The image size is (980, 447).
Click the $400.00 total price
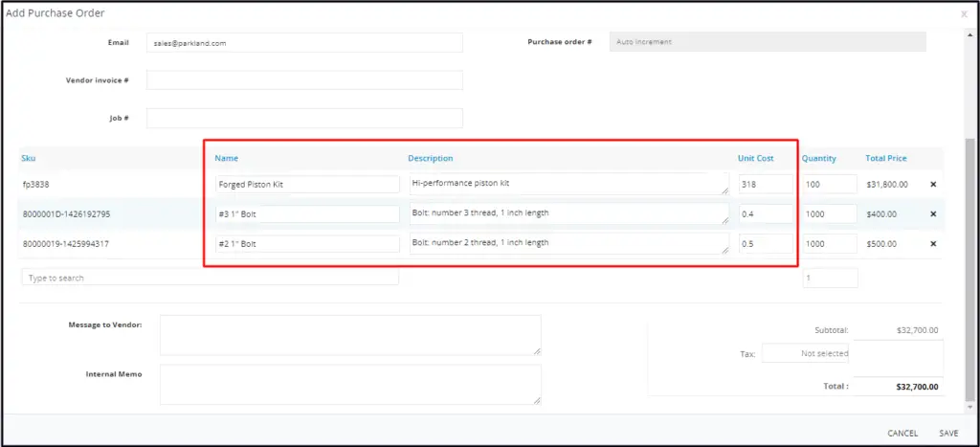pyautogui.click(x=881, y=213)
